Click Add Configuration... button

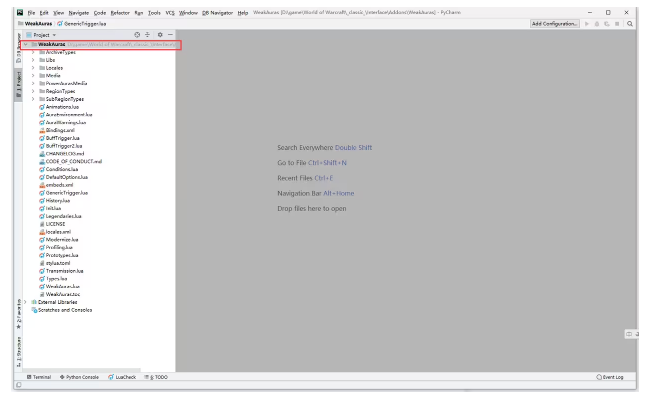point(554,24)
